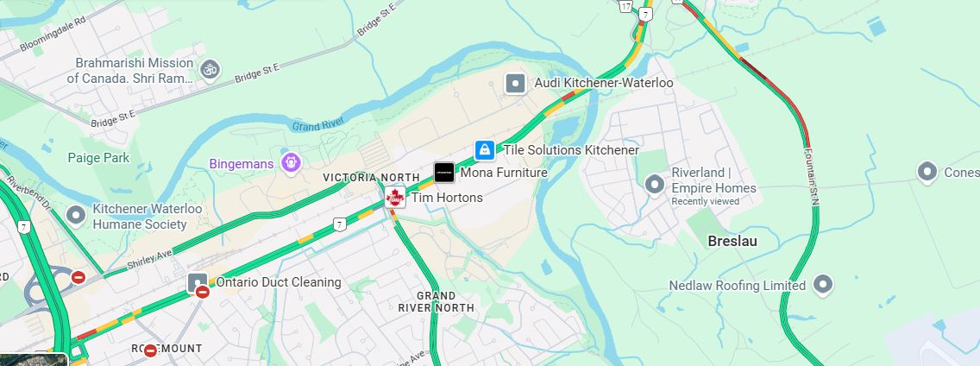The height and width of the screenshot is (366, 980).
Task: Open the satellite view thumbnail
Action: point(34,360)
